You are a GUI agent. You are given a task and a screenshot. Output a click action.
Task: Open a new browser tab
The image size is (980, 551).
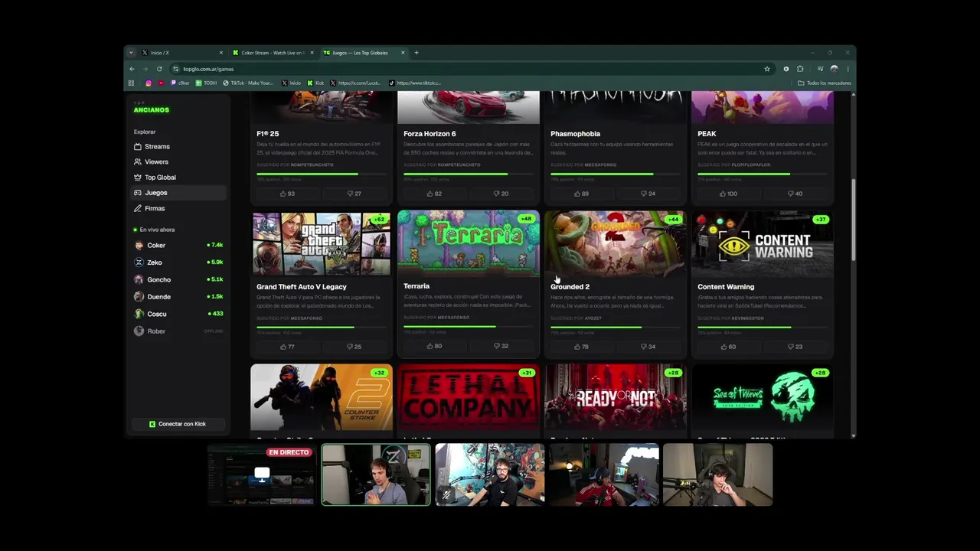pyautogui.click(x=416, y=53)
